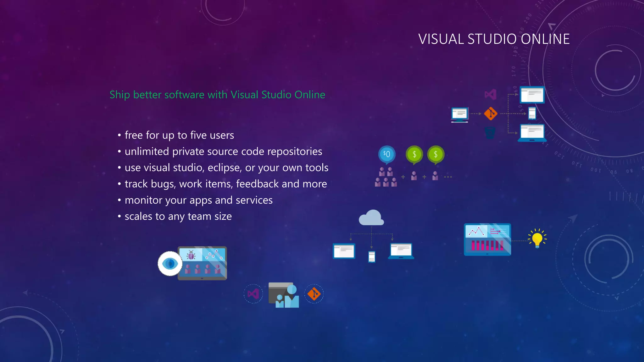Screen dimensions: 644x362
Task: Click the desktop monitor icon left of Git
Action: [460, 115]
